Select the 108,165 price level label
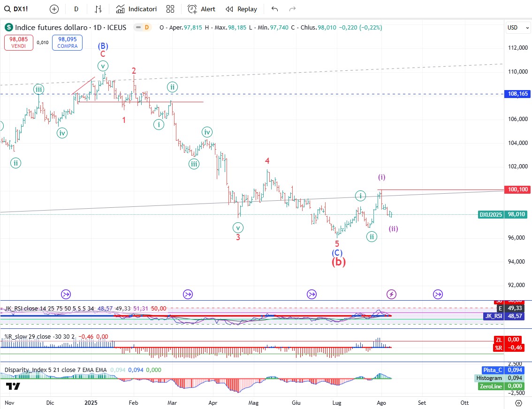Viewport: 532px width, 409px height. click(518, 94)
